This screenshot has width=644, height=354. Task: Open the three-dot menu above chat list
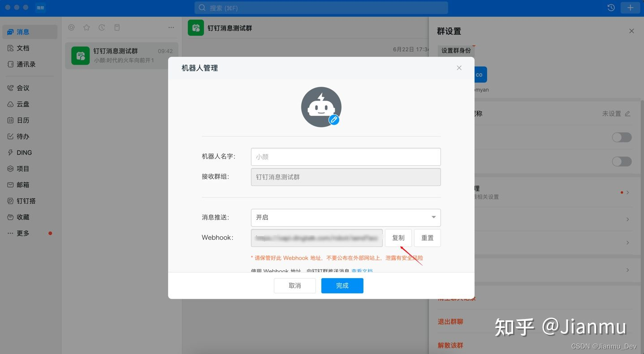coord(171,27)
